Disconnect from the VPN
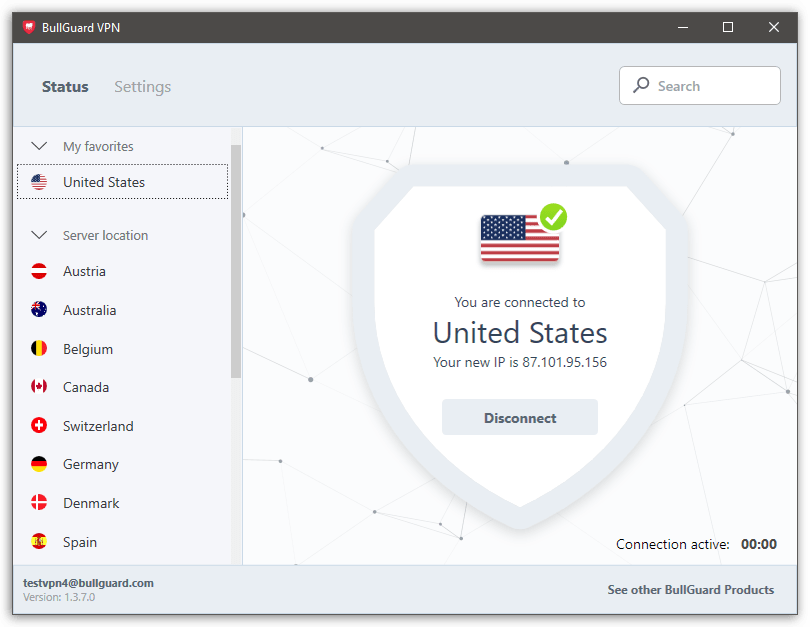The image size is (810, 627). tap(520, 417)
